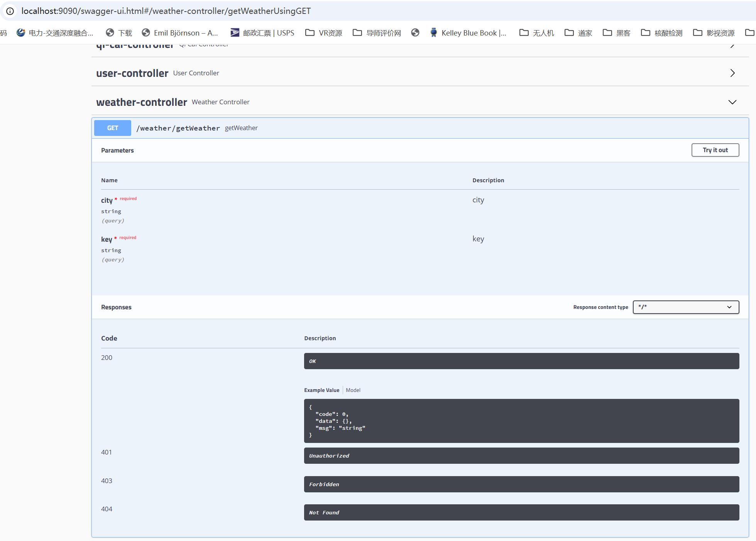
Task: Click the /weather/getWeather endpoint path
Action: point(178,128)
